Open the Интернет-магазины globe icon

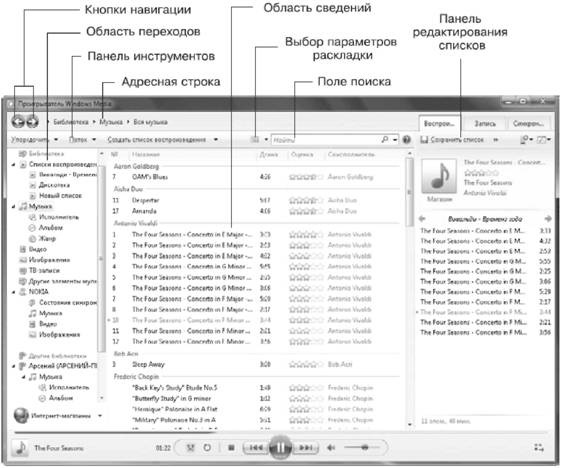pos(21,415)
